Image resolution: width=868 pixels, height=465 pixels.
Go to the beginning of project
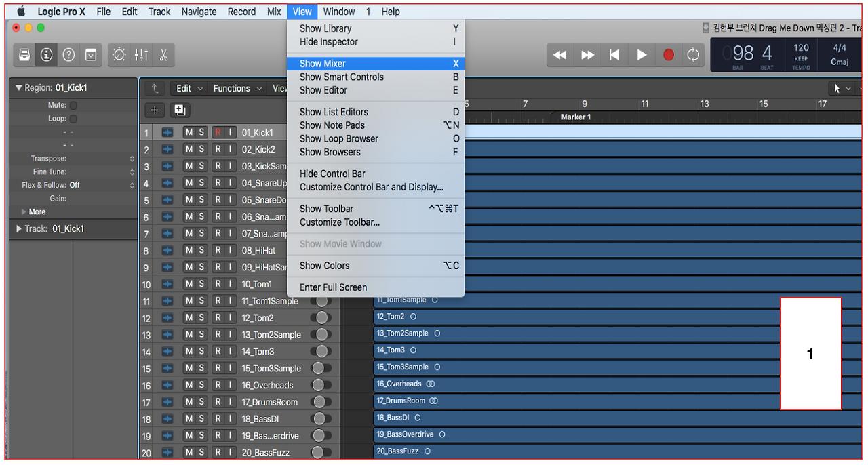pos(614,55)
